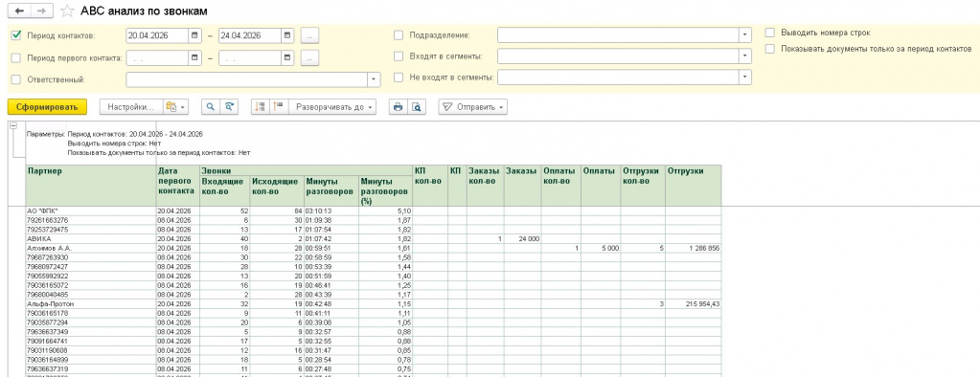
Task: Open the Разворачивать до dropdown
Action: [332, 107]
